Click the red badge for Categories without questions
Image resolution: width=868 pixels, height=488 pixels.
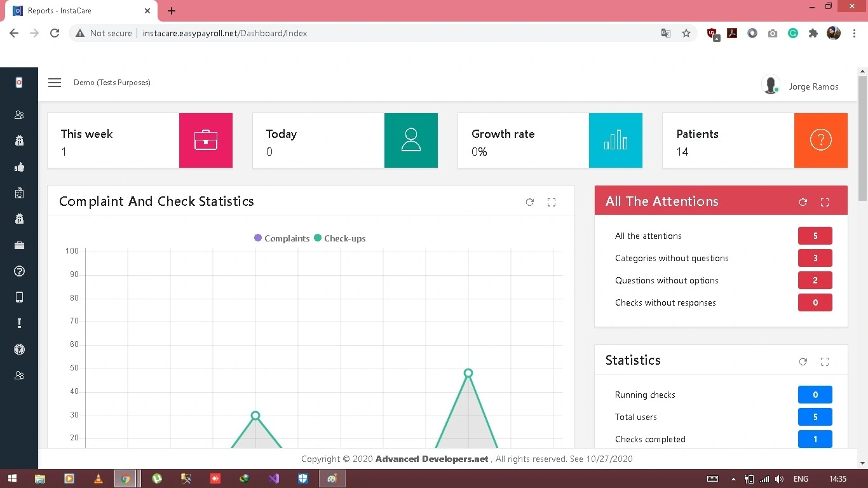pos(815,258)
